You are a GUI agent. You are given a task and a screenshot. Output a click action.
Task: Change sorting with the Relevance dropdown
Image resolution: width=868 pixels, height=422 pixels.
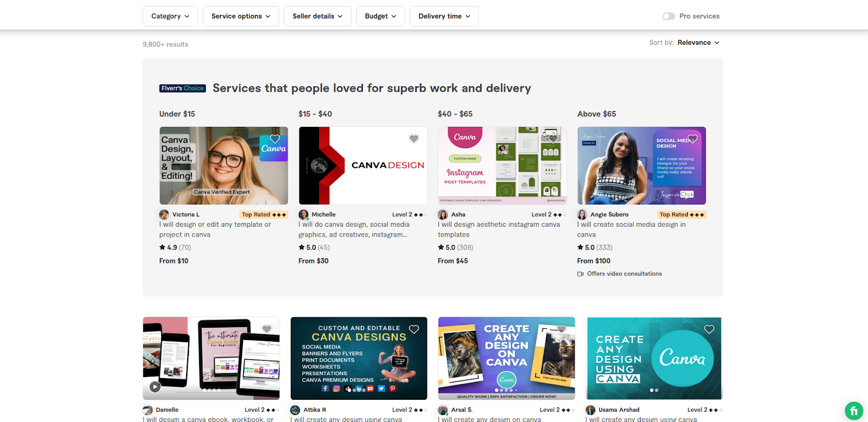pos(698,43)
